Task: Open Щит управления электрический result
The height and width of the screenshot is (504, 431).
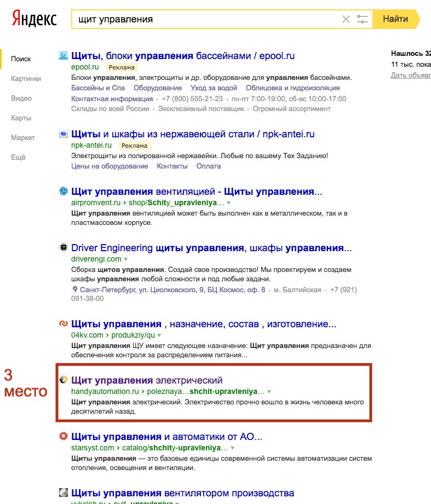Action: click(x=147, y=380)
